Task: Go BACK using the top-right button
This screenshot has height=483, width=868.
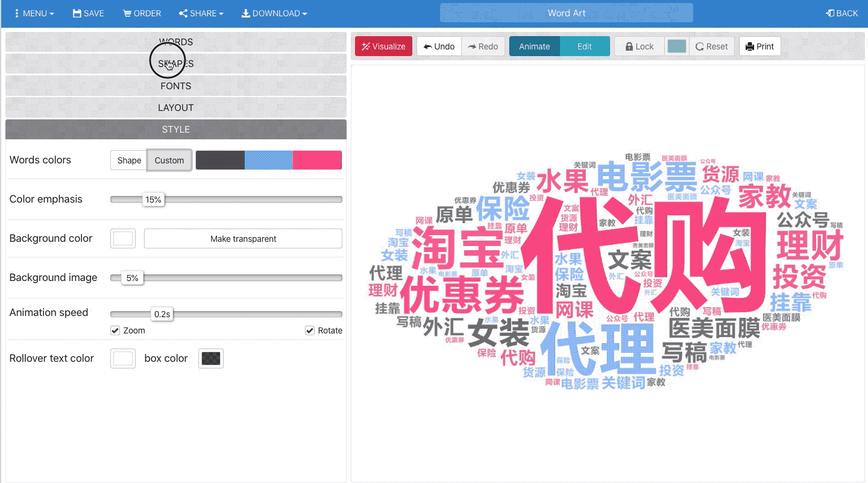Action: (841, 13)
